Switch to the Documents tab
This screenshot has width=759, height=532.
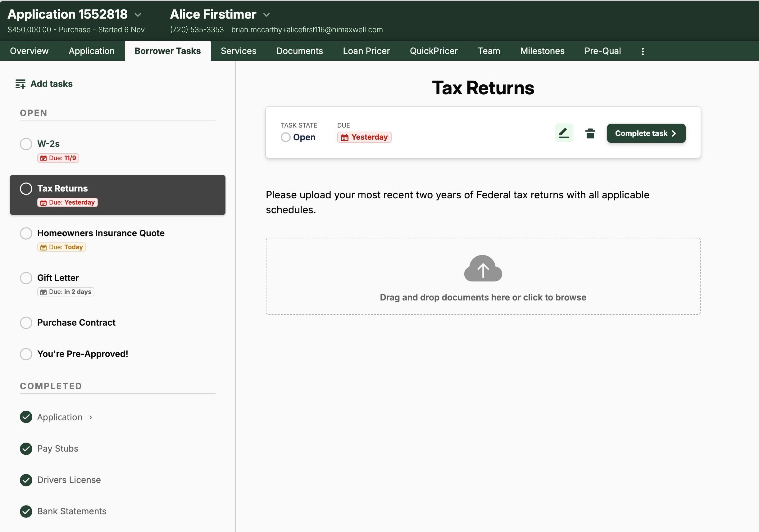pyautogui.click(x=299, y=51)
